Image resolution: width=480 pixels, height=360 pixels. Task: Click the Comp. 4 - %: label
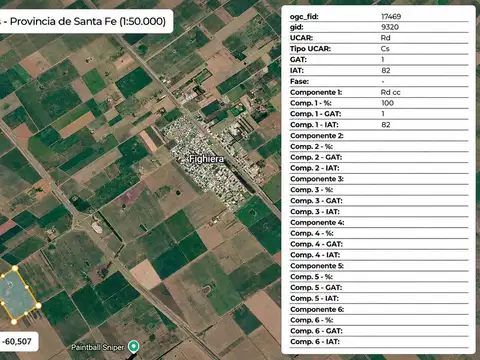click(312, 233)
